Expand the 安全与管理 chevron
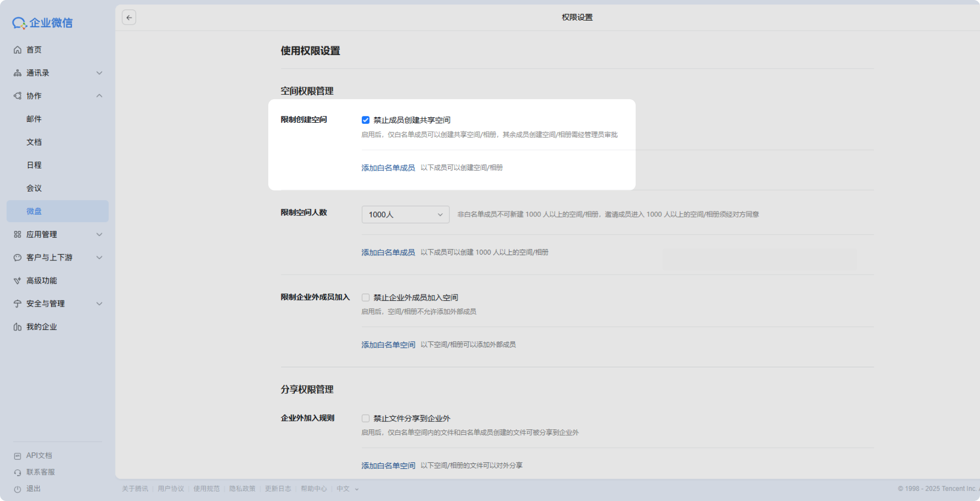 click(x=99, y=303)
